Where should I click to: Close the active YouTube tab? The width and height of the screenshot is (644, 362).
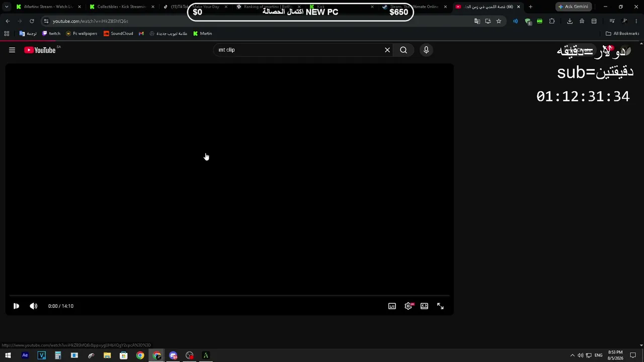click(x=518, y=7)
